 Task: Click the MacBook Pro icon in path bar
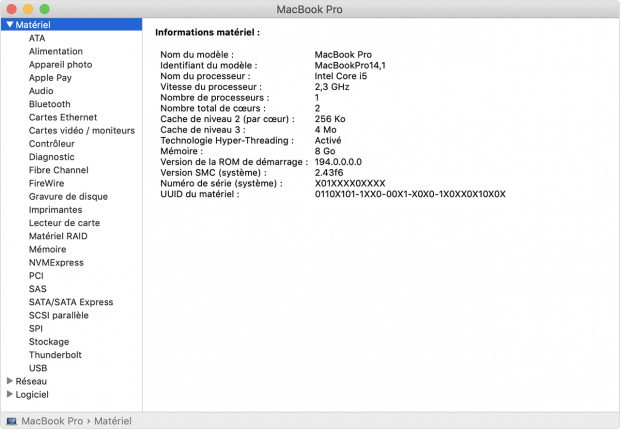[x=11, y=421]
